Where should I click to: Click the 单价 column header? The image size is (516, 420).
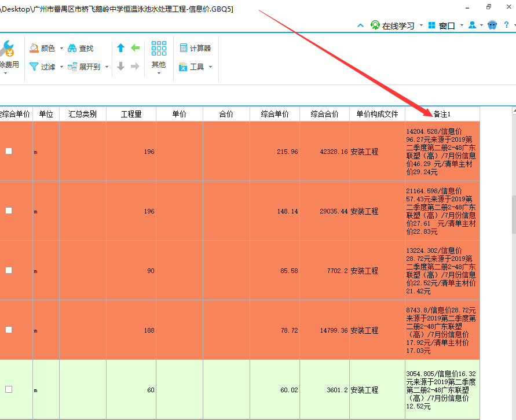(180, 114)
